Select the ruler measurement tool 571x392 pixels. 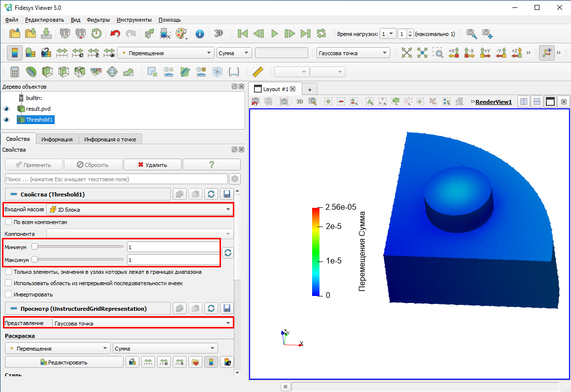[x=258, y=72]
